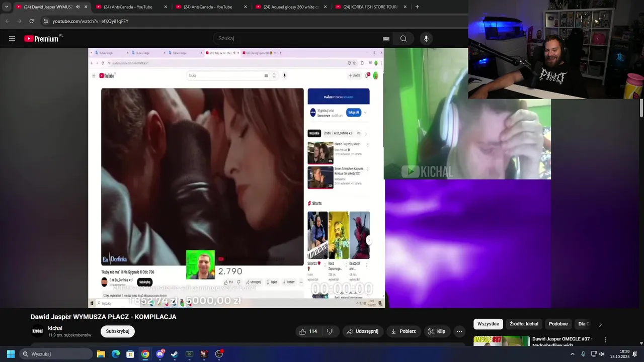This screenshot has width=644, height=362.
Task: Select the Źródło: kichal chip
Action: tap(524, 324)
